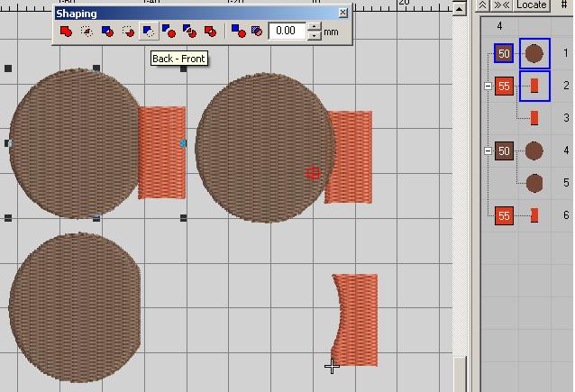Close the Shaping toolbar
Viewport: 575px width, 392px height.
(x=343, y=14)
